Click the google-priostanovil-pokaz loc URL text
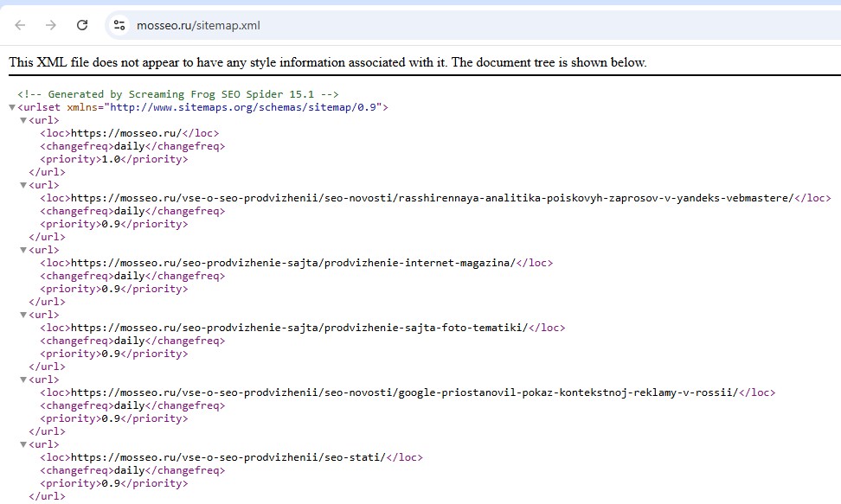The height and width of the screenshot is (504, 841). pyautogui.click(x=404, y=392)
